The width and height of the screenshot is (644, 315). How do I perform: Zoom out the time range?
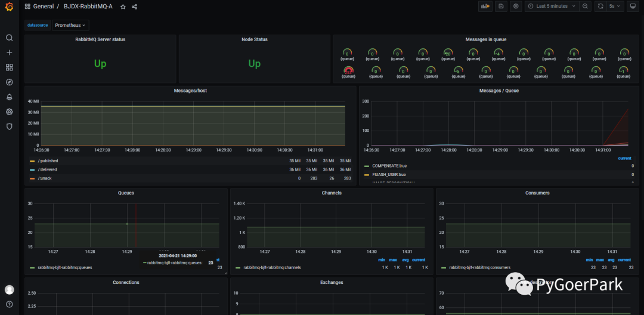coord(585,6)
